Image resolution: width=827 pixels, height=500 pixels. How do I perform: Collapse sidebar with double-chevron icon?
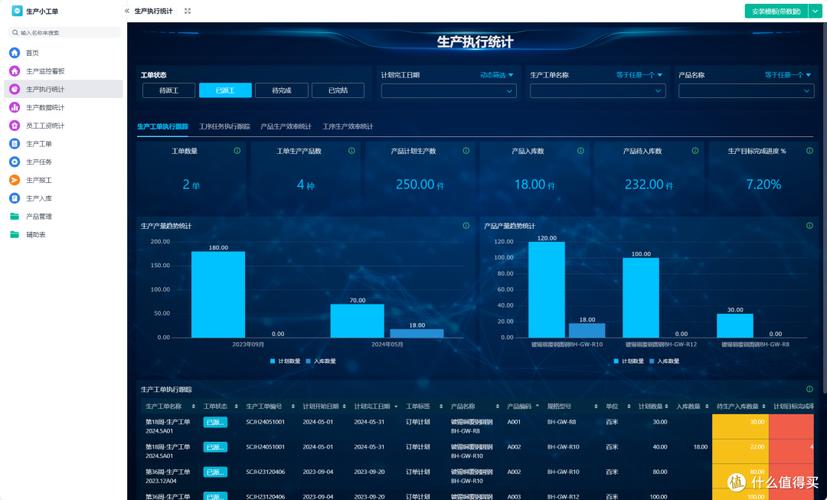click(127, 11)
